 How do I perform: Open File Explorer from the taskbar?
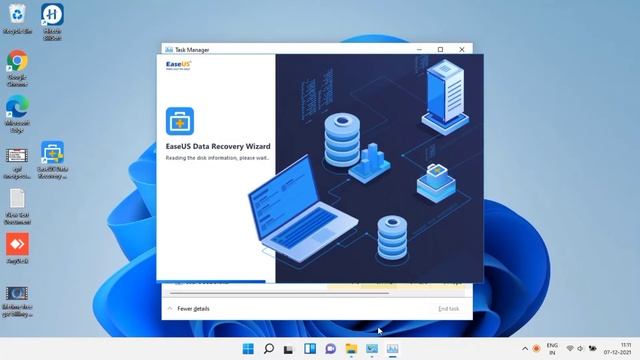click(351, 349)
